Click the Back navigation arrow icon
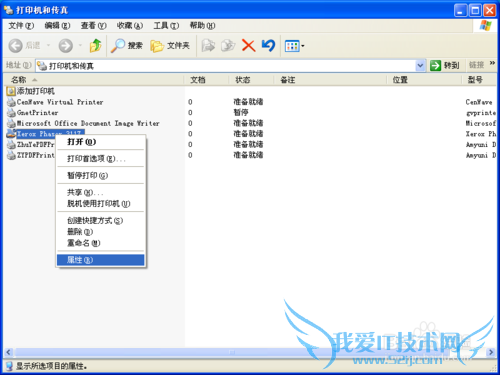Screen dimensions: 500x375 click(15, 46)
